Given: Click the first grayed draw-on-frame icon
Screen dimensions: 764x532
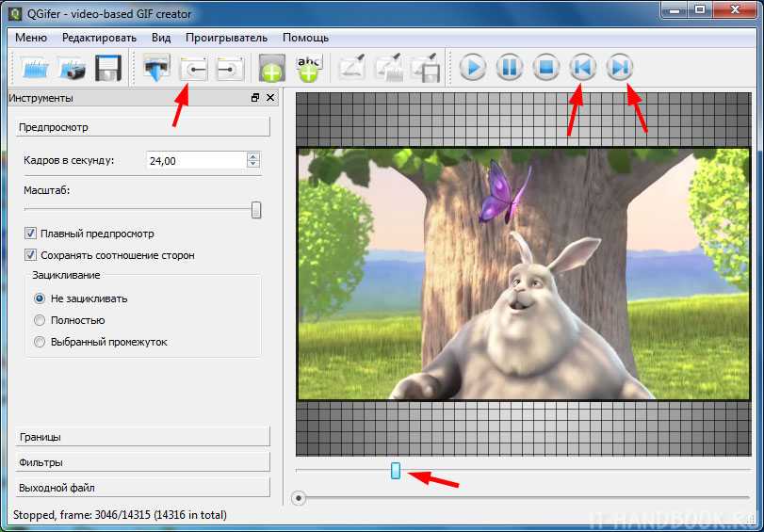Looking at the screenshot, I should [352, 67].
